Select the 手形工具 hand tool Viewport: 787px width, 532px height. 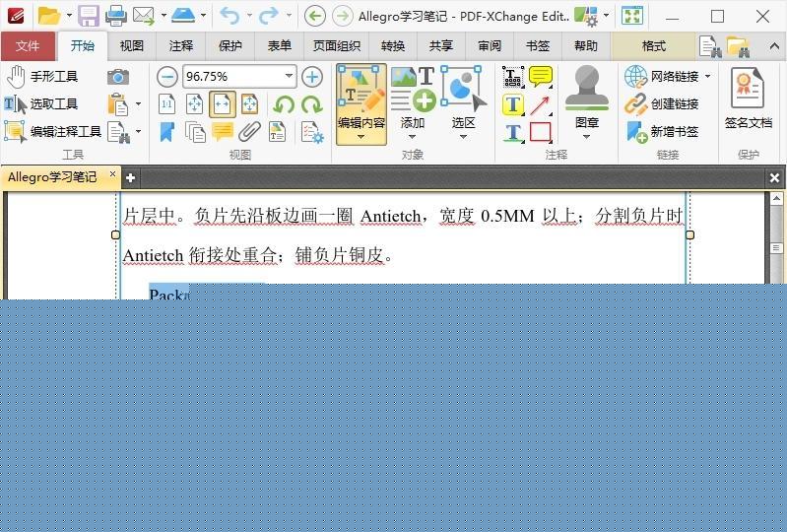click(x=42, y=77)
